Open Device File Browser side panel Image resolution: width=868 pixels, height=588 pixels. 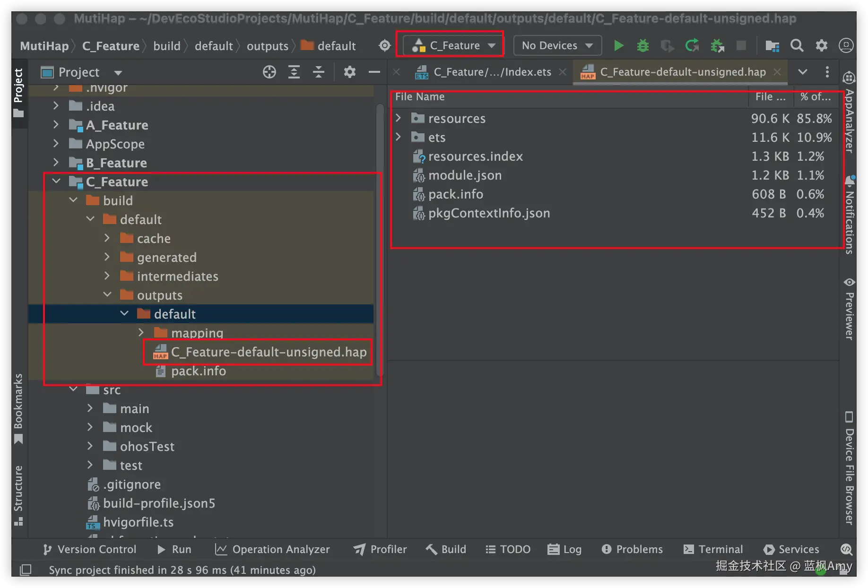point(849,468)
